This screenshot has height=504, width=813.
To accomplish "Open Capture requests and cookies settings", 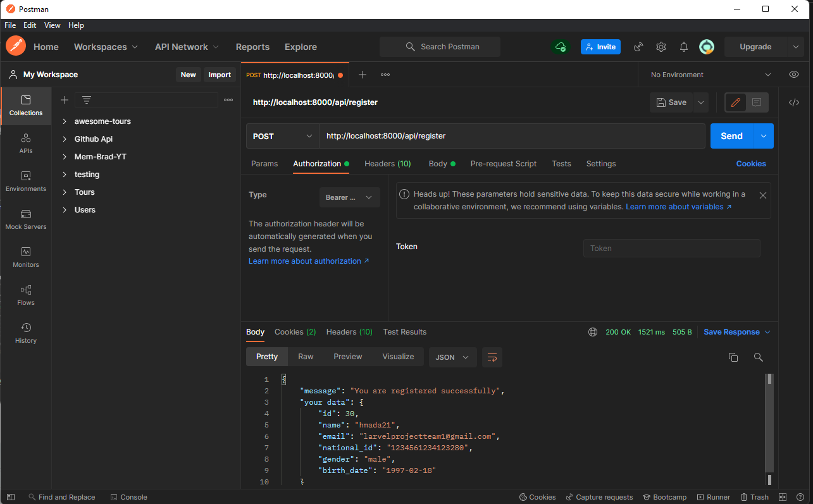I will (599, 497).
